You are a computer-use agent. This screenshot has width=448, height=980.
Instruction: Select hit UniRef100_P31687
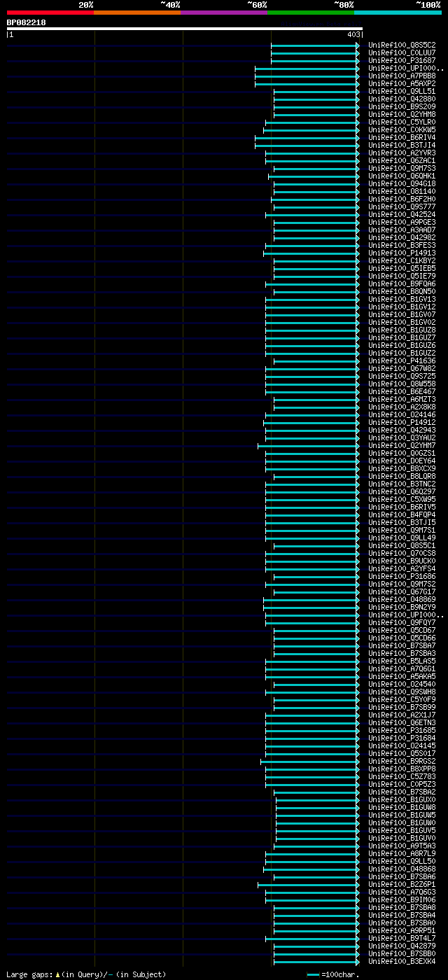[402, 60]
